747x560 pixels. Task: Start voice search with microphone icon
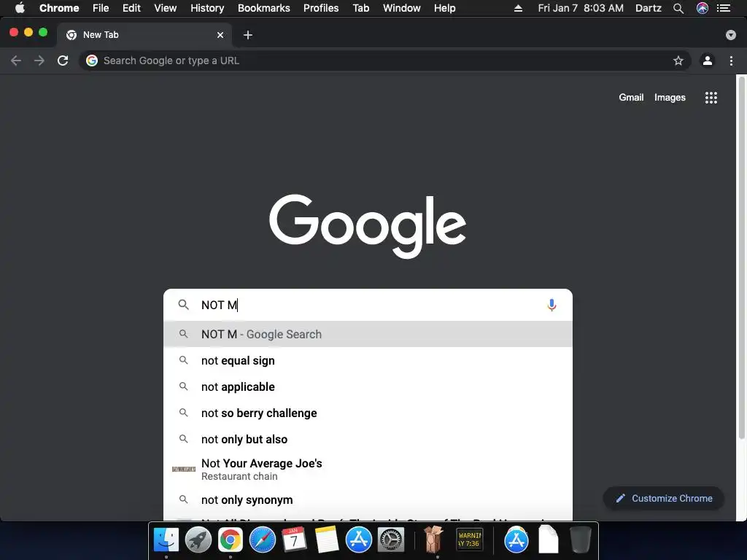click(551, 305)
